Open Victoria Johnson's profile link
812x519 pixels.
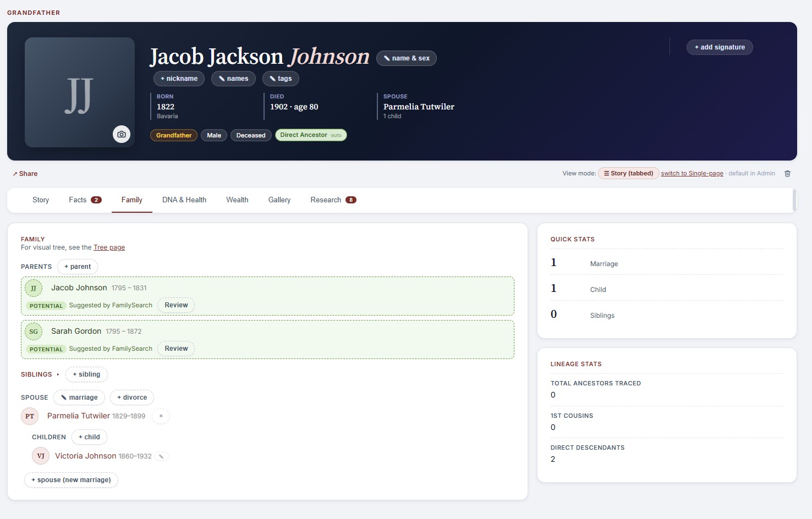point(85,456)
